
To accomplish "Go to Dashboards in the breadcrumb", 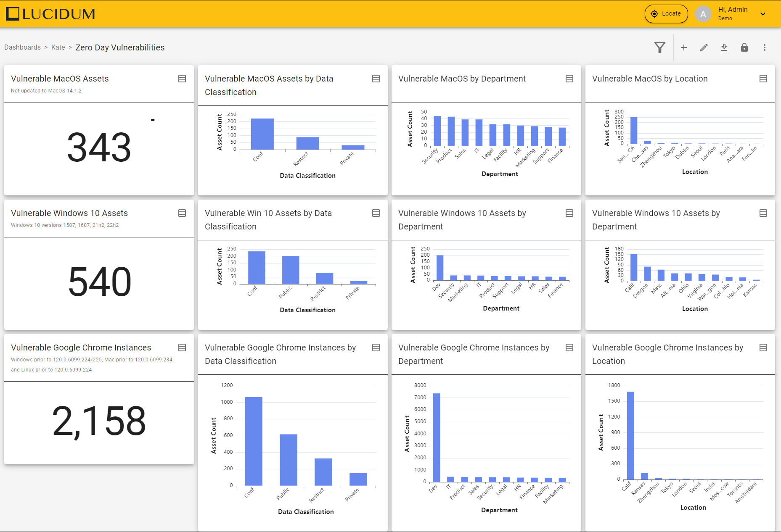I will click(x=22, y=47).
